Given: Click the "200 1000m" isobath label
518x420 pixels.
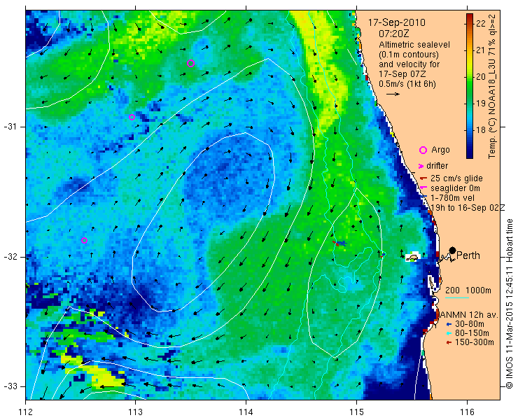Looking at the screenshot, I should [x=468, y=290].
